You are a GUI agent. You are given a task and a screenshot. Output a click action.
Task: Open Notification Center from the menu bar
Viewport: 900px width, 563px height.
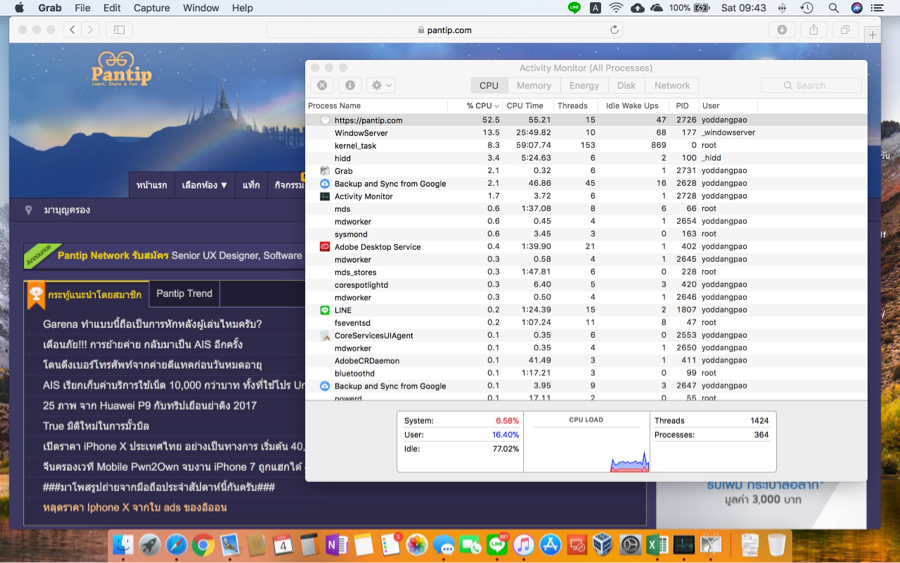pyautogui.click(x=877, y=8)
